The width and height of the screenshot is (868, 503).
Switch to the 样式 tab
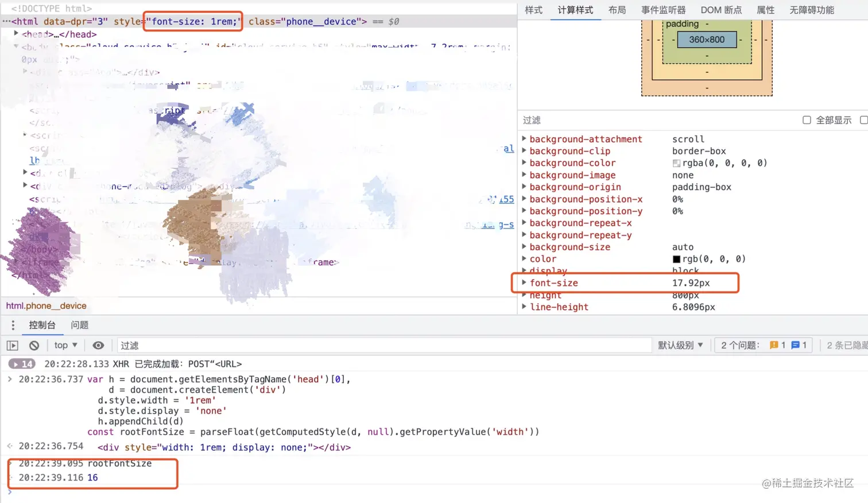pos(533,10)
